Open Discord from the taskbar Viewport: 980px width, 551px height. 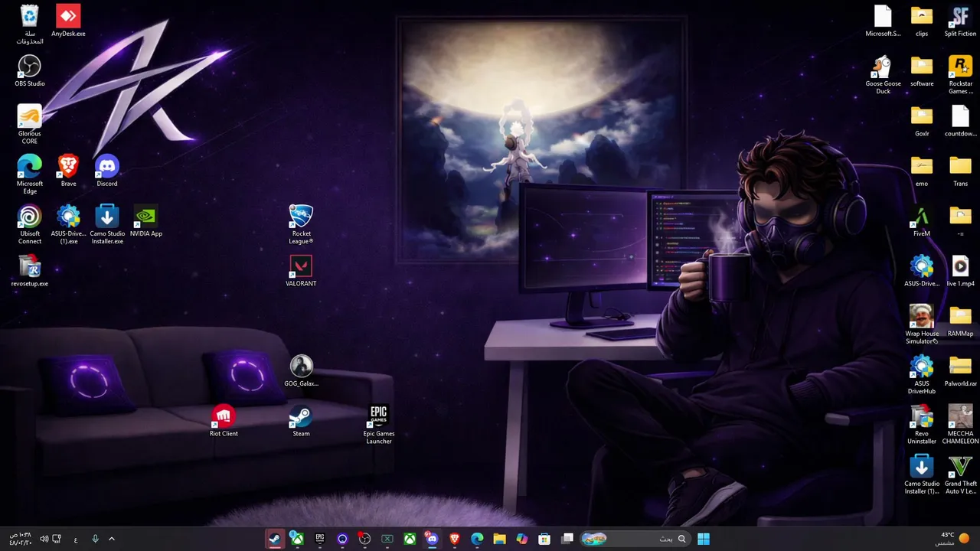[433, 539]
